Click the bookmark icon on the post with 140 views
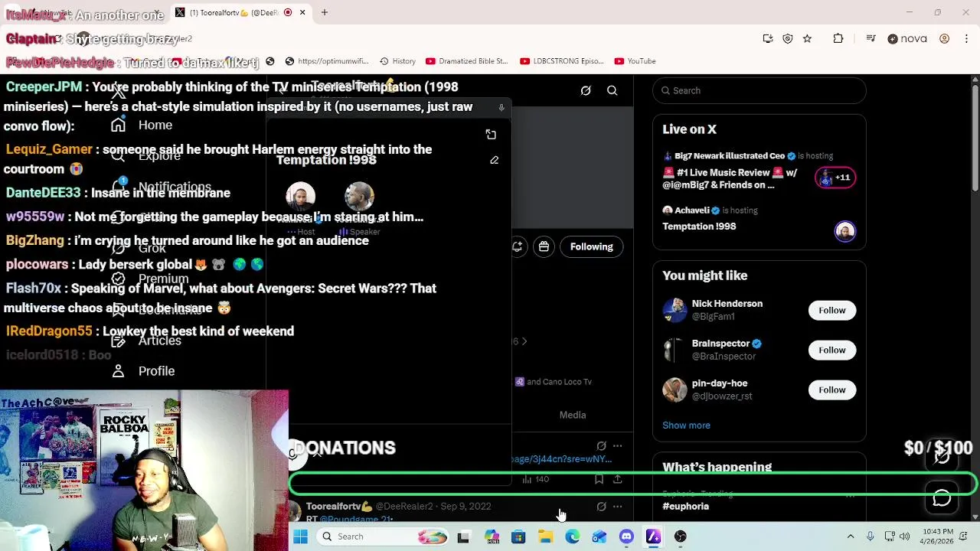Image resolution: width=980 pixels, height=551 pixels. coord(599,480)
